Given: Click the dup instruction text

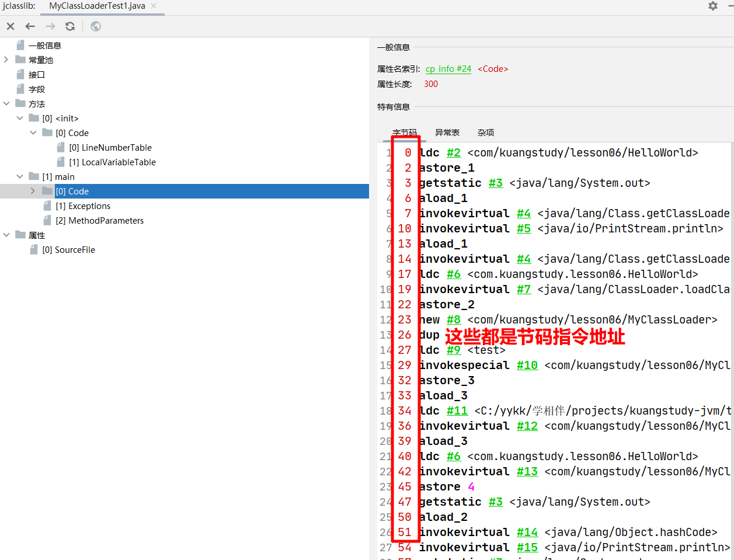Looking at the screenshot, I should click(x=429, y=335).
